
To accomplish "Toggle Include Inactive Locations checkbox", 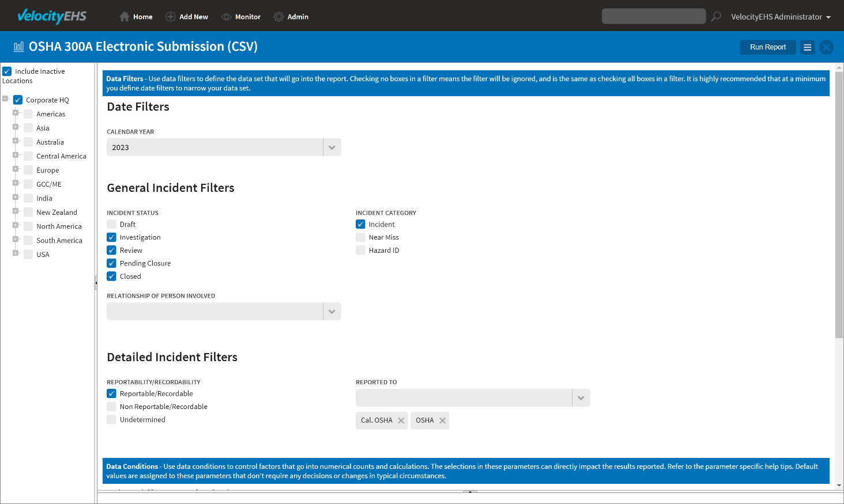I will (7, 71).
